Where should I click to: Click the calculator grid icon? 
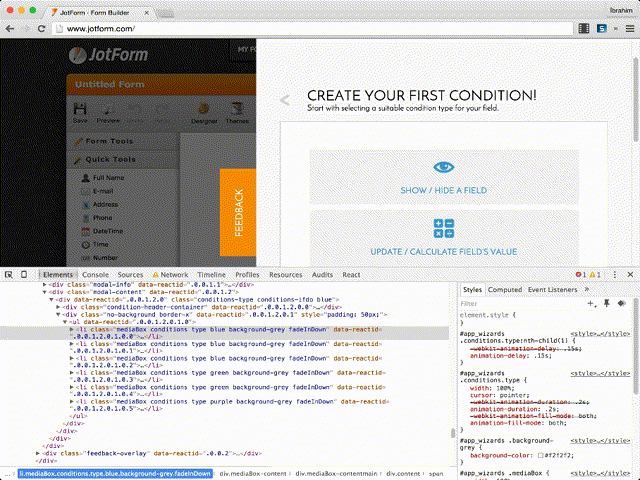444,228
